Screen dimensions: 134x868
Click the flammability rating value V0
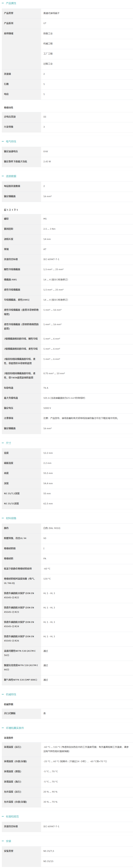(x=45, y=538)
